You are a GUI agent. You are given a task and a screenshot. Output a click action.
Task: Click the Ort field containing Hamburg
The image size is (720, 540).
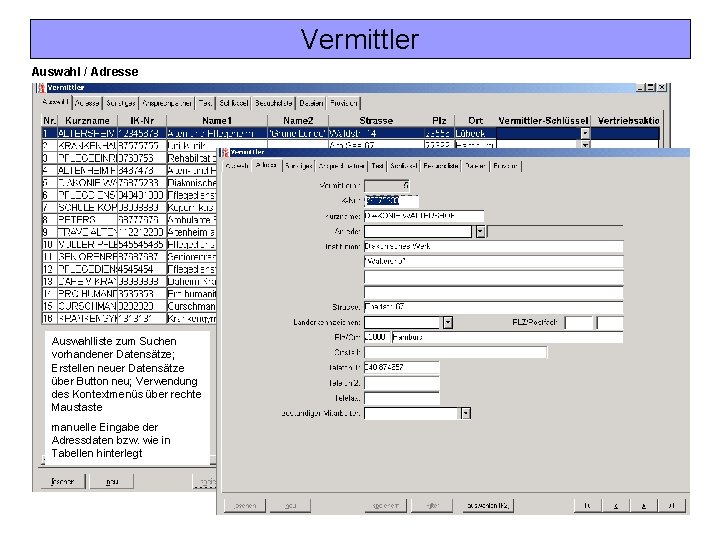507,337
